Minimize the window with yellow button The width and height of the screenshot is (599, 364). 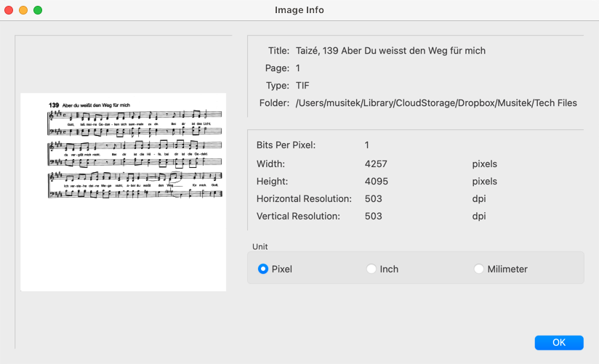click(x=23, y=10)
